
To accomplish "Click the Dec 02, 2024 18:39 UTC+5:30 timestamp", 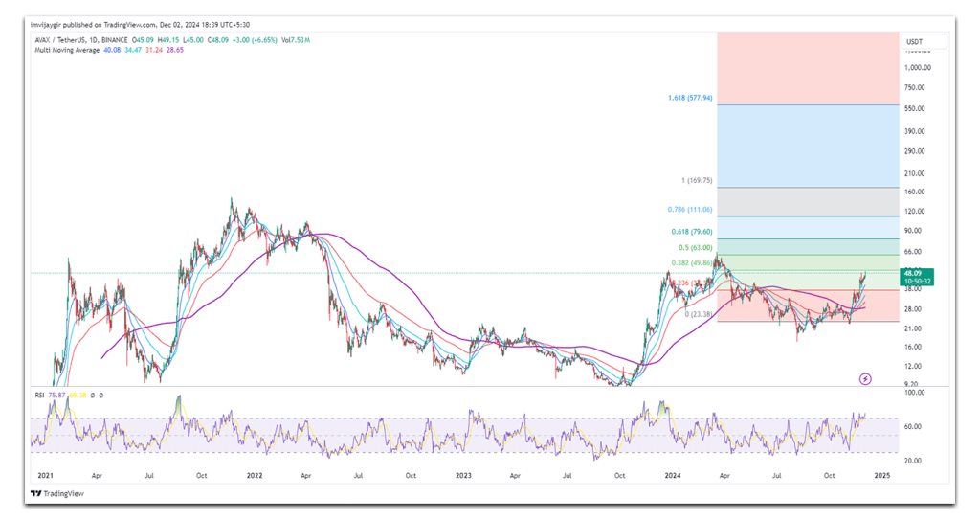I will click(x=205, y=25).
